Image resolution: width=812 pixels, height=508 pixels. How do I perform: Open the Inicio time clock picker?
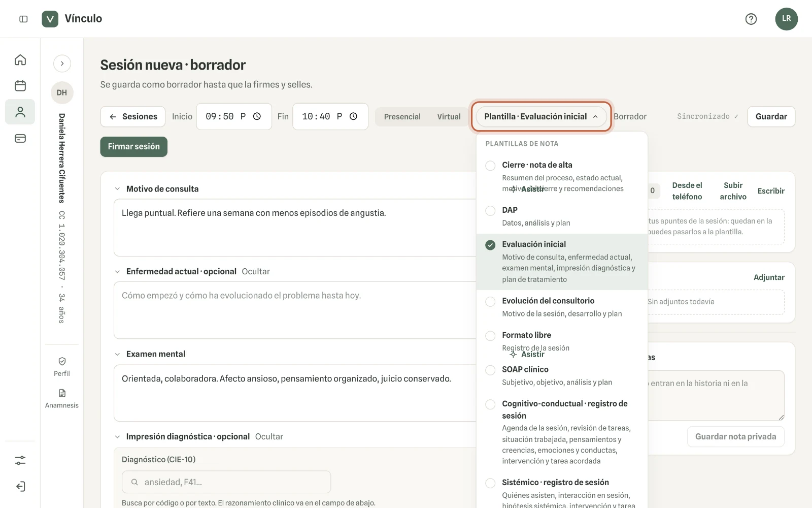[257, 116]
